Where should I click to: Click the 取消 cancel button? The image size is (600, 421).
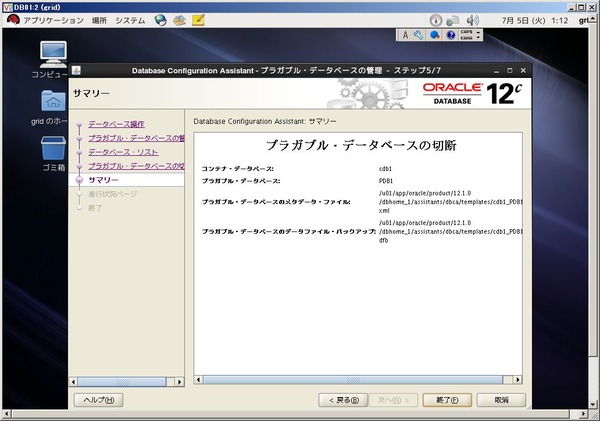pos(501,400)
